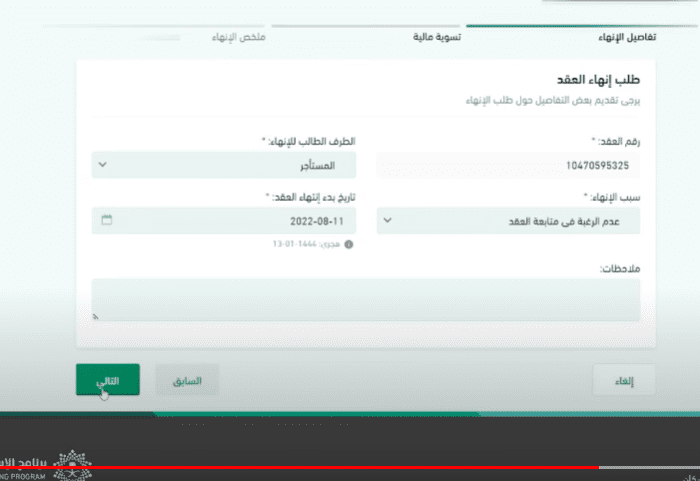This screenshot has width=700, height=481.
Task: Click the info icon next to هجري date
Action: [x=349, y=244]
